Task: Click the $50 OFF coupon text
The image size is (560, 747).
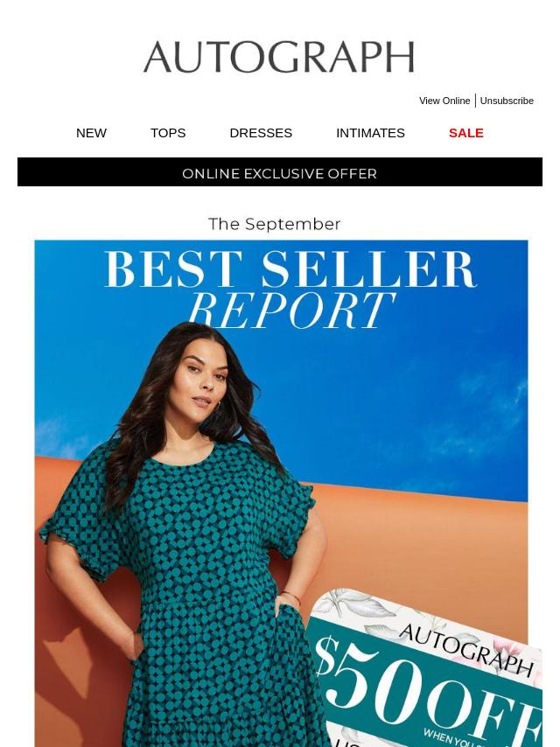Action: click(424, 691)
